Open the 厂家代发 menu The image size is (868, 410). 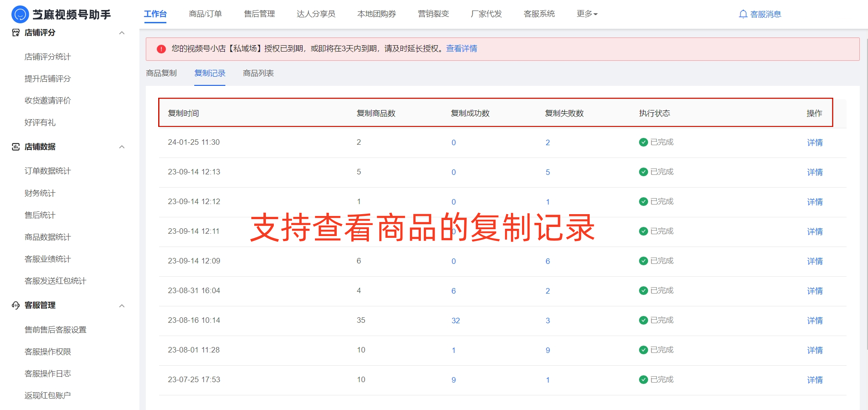[486, 14]
